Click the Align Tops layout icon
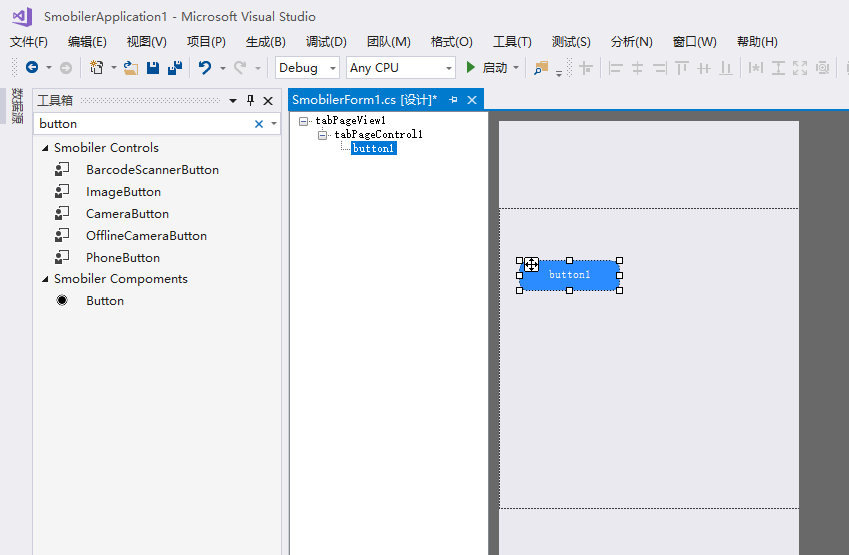Screen dimensions: 849x555 click(682, 68)
